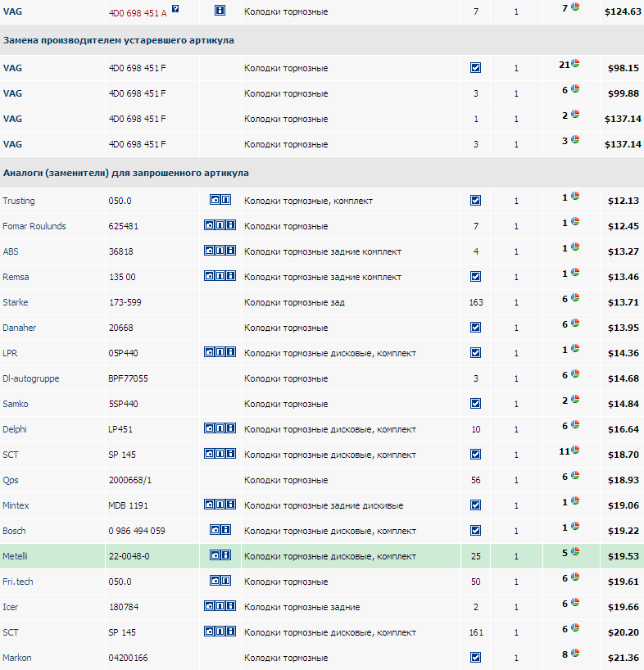Open info icon for Delphi LP451
644x670 pixels.
231,428
